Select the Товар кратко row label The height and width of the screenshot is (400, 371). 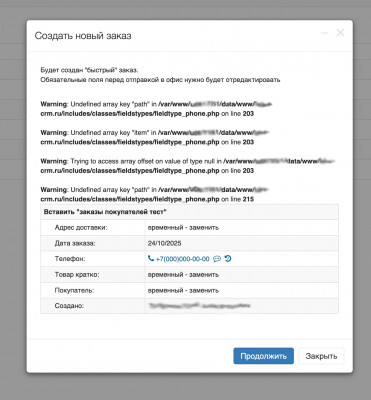77,275
